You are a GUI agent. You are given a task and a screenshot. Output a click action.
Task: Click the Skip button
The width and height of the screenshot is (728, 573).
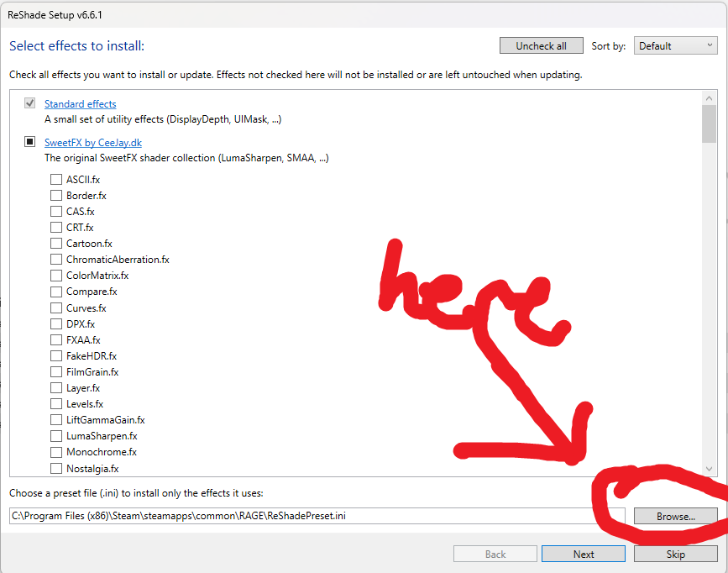(675, 554)
